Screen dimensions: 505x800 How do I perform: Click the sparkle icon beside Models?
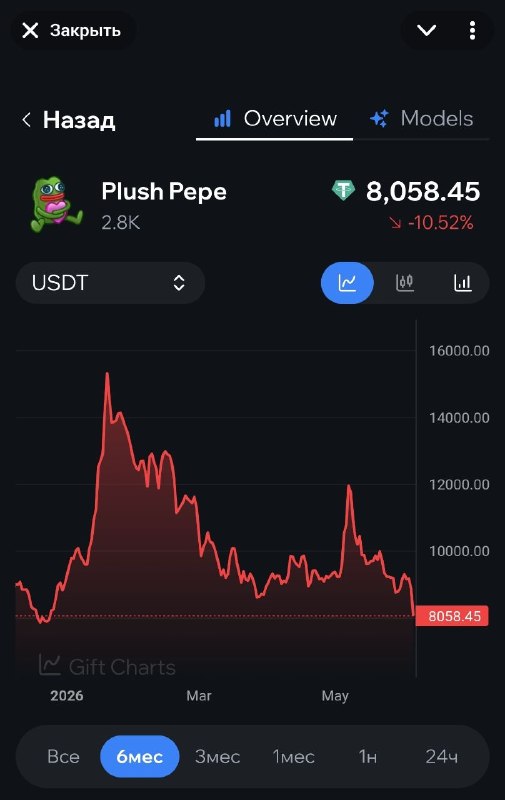380,118
